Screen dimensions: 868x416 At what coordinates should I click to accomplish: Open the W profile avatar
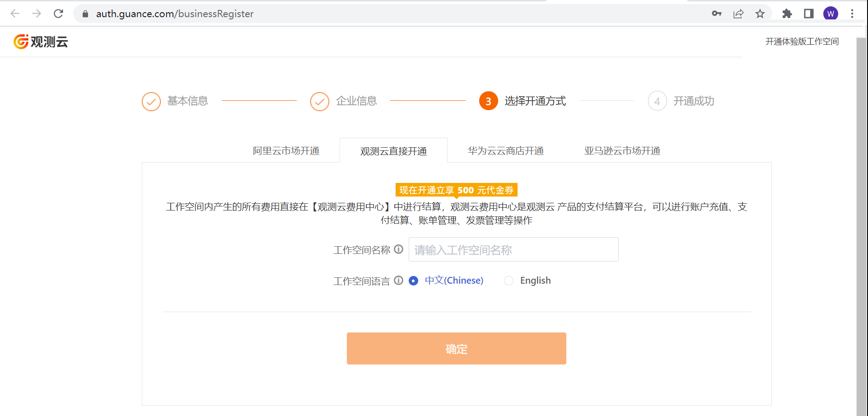click(831, 14)
